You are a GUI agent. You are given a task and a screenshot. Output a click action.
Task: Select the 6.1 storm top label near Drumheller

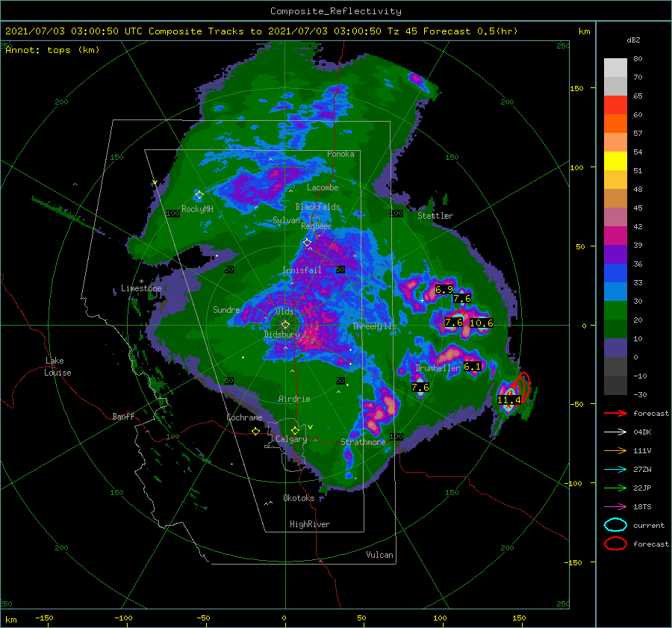(x=473, y=367)
